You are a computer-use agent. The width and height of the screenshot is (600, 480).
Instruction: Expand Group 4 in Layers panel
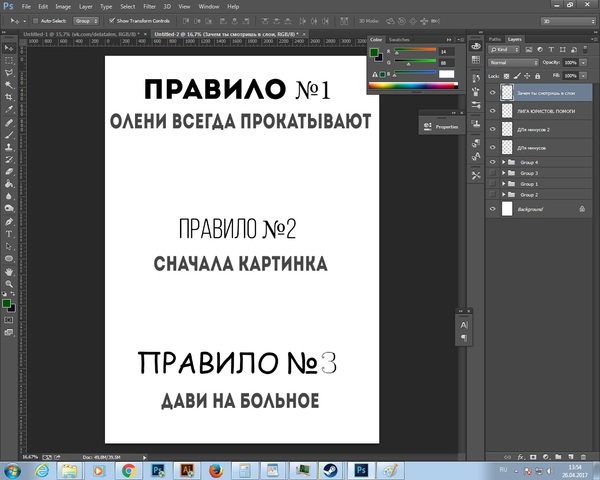point(504,162)
